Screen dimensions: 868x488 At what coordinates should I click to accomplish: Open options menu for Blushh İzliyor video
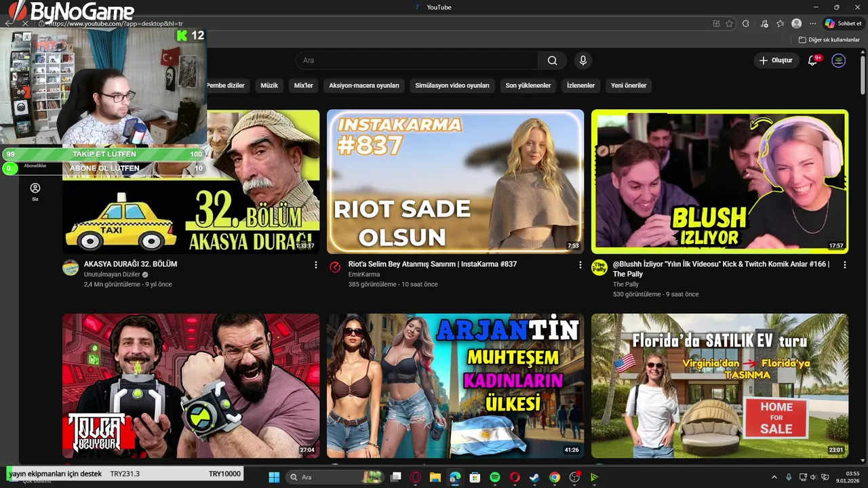(x=845, y=265)
